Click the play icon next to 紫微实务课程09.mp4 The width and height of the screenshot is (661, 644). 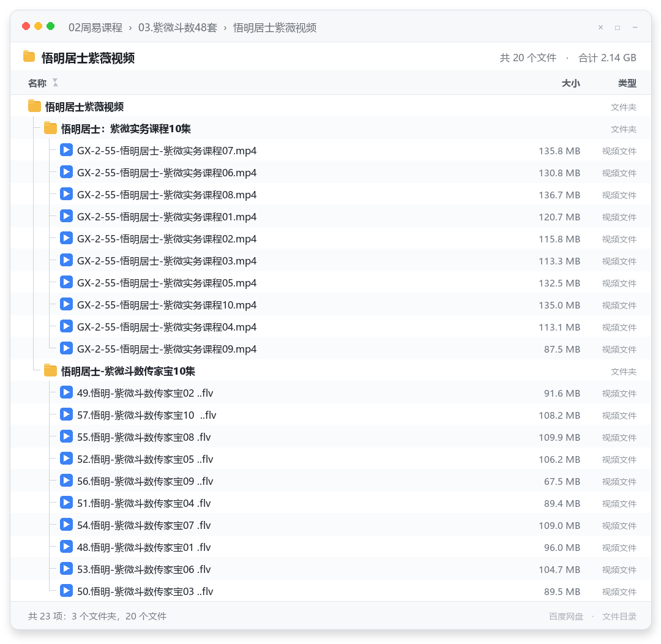66,349
